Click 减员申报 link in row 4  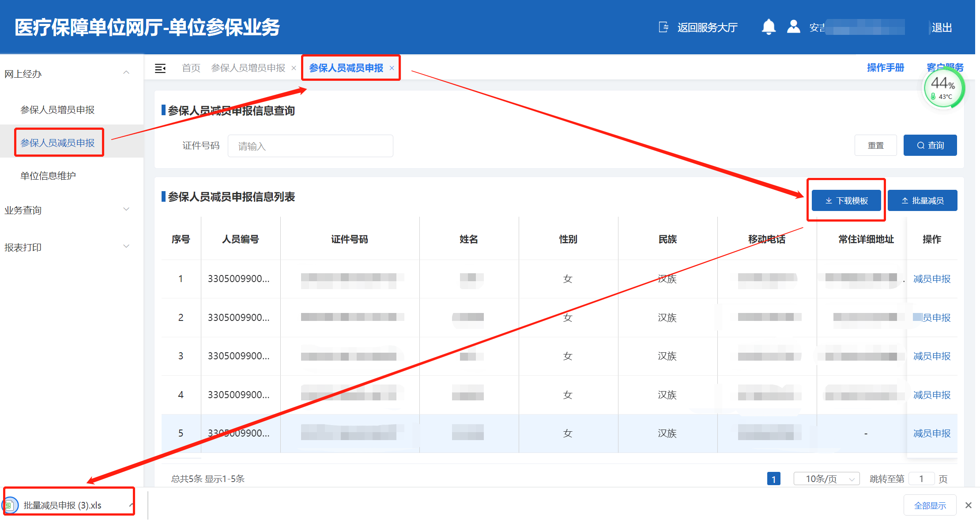(x=932, y=395)
